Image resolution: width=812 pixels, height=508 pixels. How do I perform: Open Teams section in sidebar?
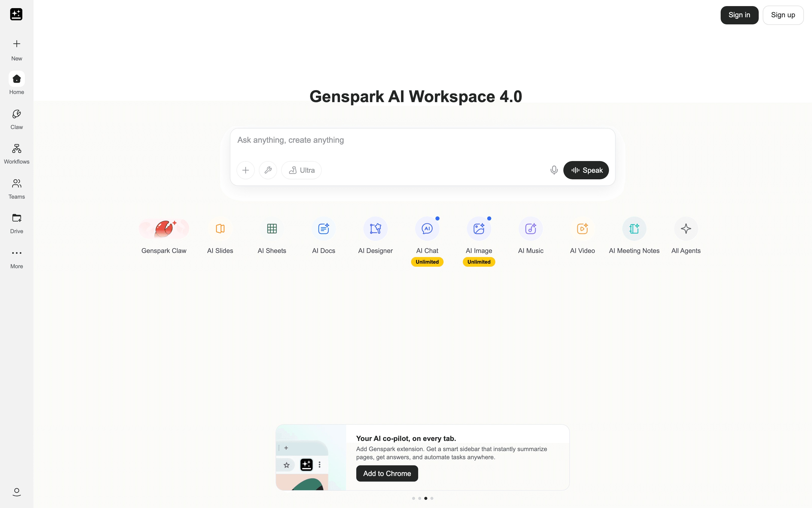coord(16,189)
